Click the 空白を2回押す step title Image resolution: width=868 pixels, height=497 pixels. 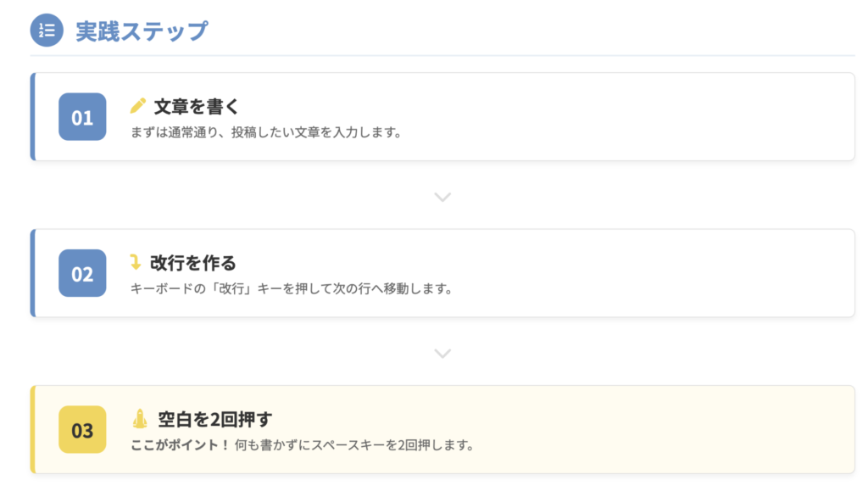[x=214, y=420]
